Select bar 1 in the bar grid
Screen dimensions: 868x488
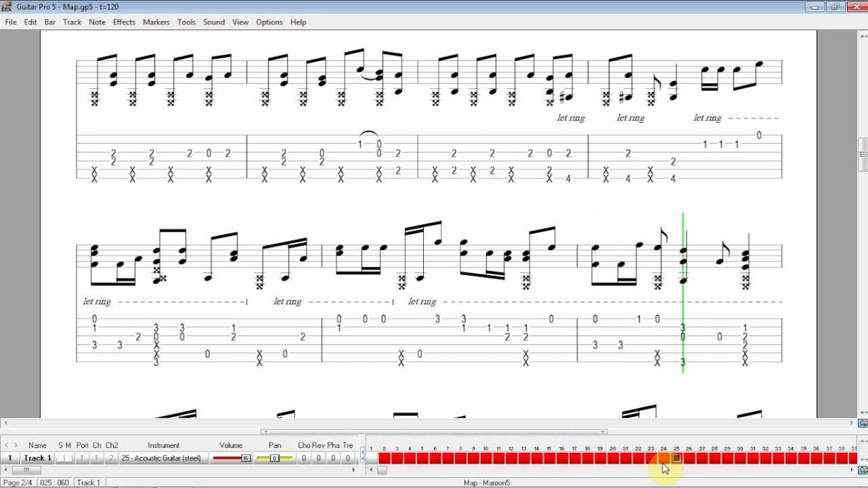372,458
